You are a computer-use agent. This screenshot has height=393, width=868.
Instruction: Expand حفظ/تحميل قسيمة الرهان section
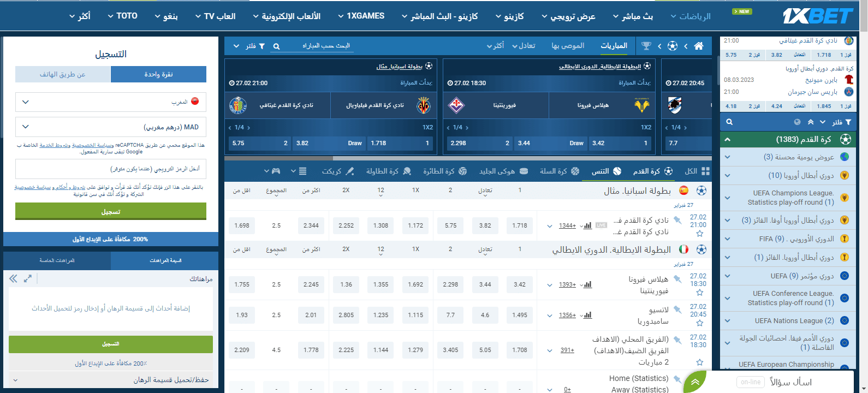click(111, 380)
